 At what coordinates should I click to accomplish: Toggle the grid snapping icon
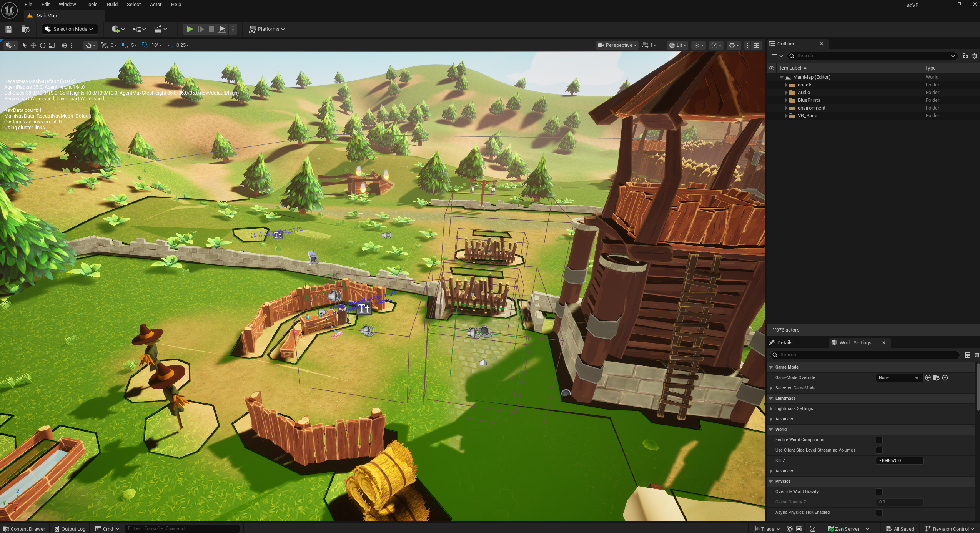click(125, 45)
